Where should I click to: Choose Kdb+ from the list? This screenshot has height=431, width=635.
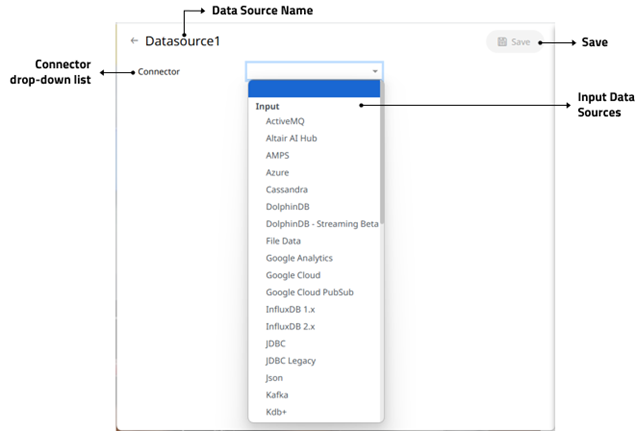click(x=276, y=412)
